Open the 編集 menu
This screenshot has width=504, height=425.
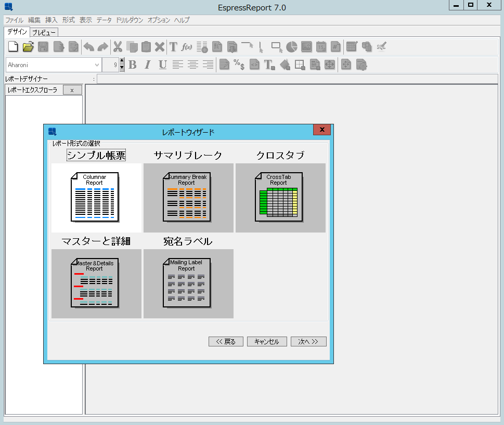point(34,20)
